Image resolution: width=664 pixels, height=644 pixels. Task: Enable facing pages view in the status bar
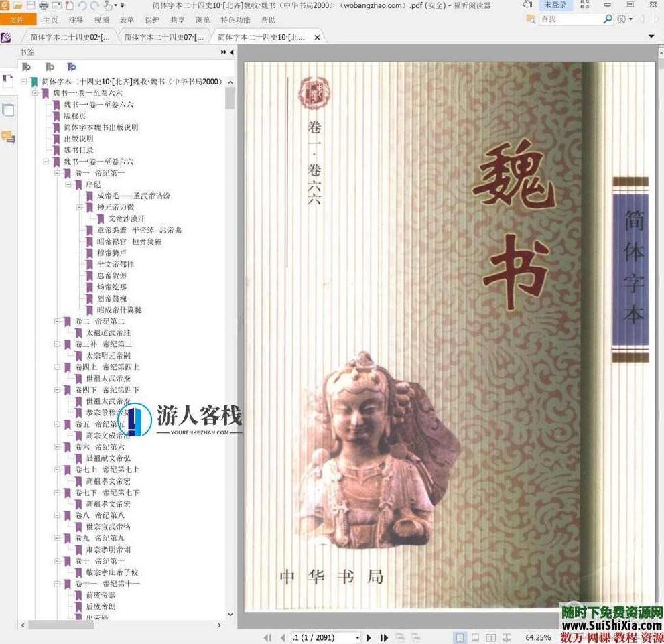490,637
